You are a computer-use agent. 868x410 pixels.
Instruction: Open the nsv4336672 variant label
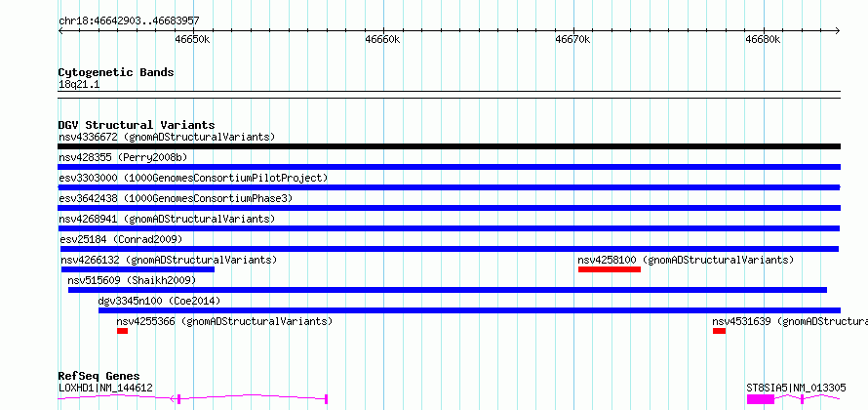[x=167, y=137]
